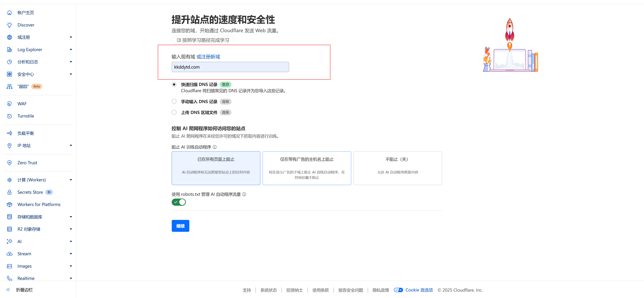Open the 隐私政策 footer link
This screenshot has width=644, height=298.
[x=381, y=290]
